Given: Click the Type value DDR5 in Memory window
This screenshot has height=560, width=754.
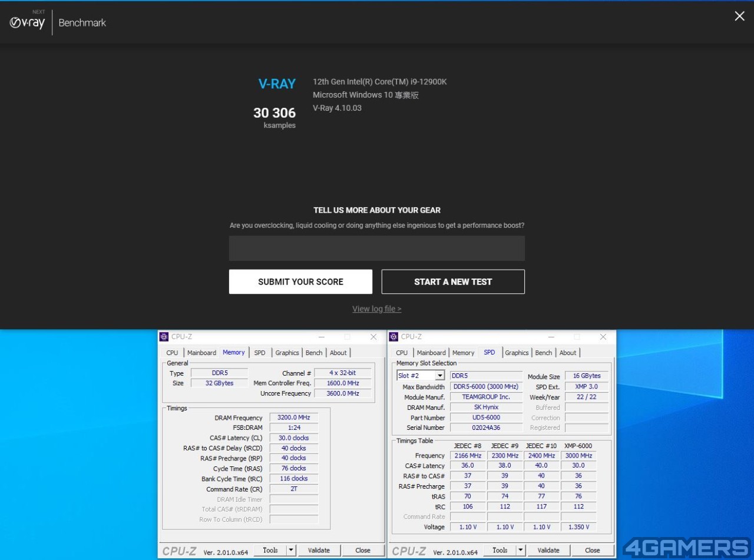Looking at the screenshot, I should [x=219, y=373].
